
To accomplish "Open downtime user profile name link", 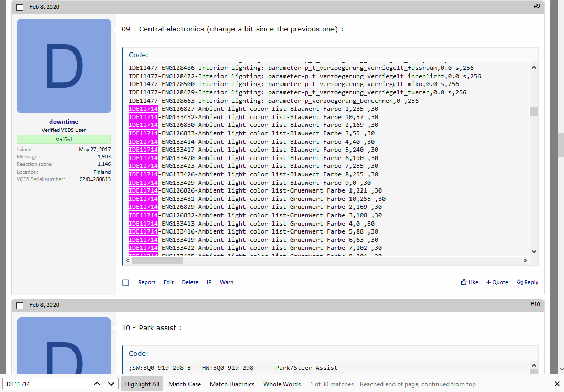I will tap(63, 122).
